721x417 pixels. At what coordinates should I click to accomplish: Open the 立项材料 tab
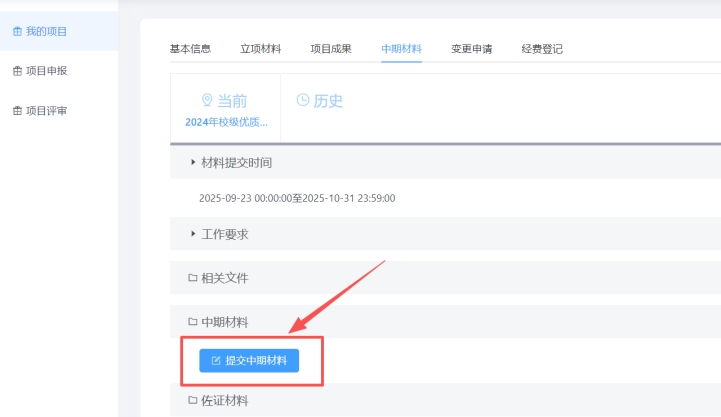[260, 49]
